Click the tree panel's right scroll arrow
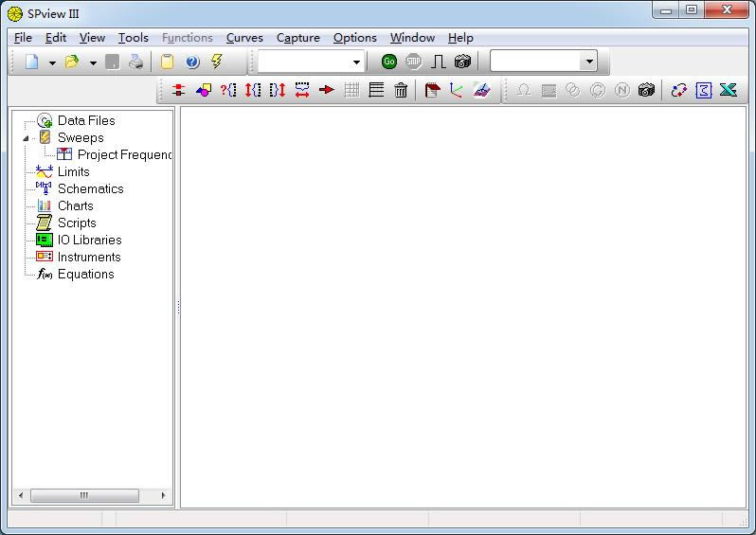This screenshot has height=535, width=756. tap(163, 495)
